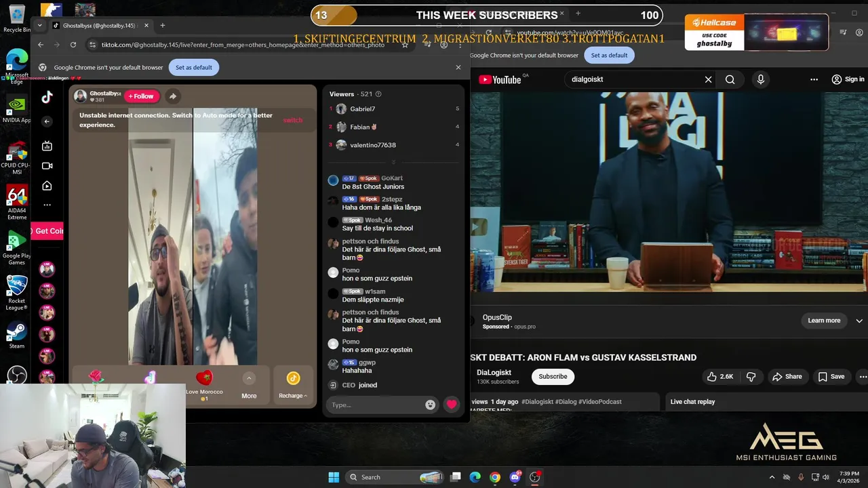This screenshot has height=488, width=868.
Task: Open Chrome profile icon in TikTok window
Action: [443, 45]
